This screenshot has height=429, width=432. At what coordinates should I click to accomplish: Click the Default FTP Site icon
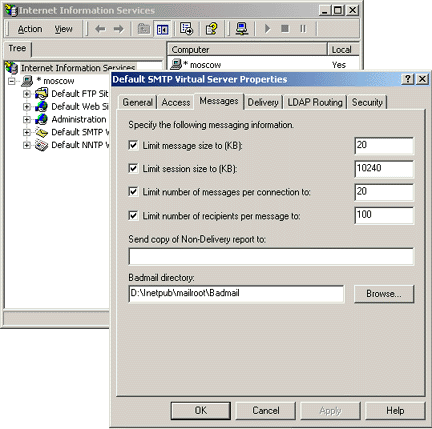(x=41, y=94)
